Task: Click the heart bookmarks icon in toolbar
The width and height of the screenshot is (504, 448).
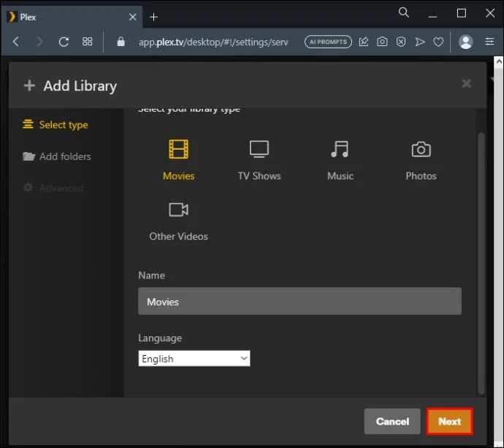Action: [x=438, y=42]
